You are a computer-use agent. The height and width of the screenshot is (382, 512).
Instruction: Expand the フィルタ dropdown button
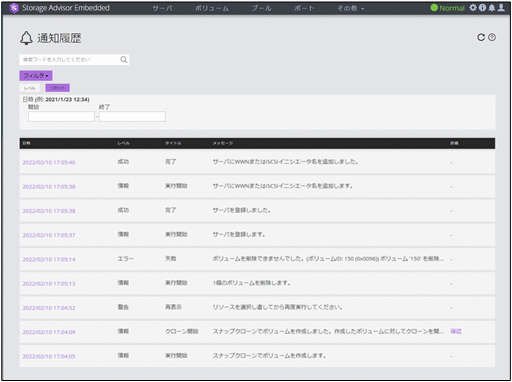[x=36, y=76]
